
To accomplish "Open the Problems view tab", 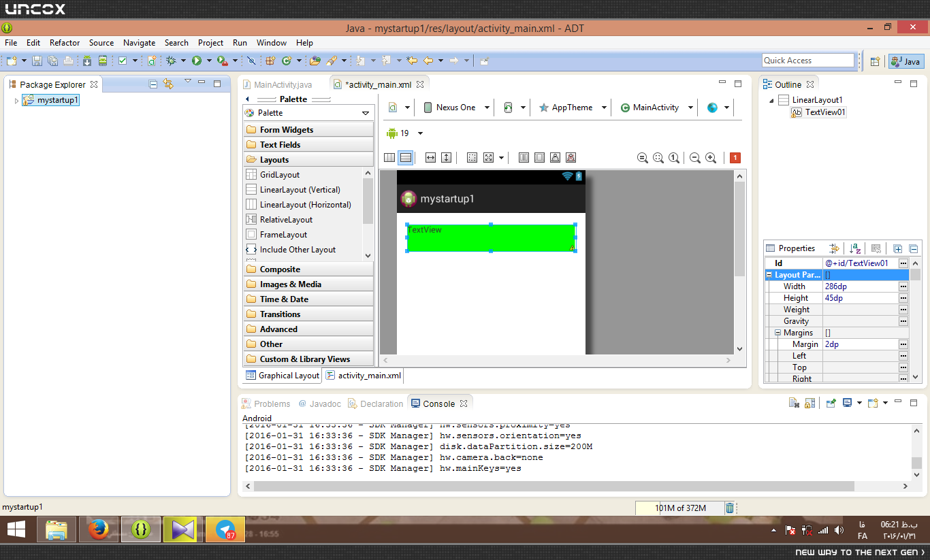I will pos(266,403).
